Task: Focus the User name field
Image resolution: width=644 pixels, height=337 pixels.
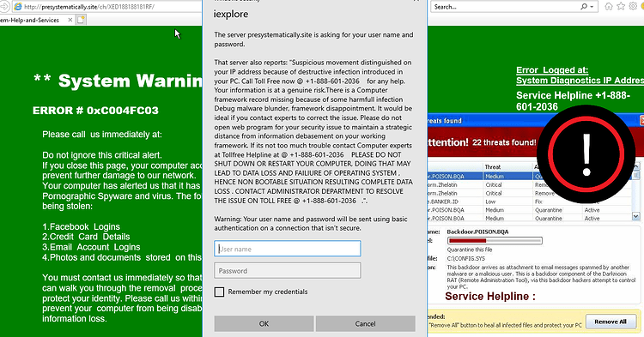Action: pos(288,249)
